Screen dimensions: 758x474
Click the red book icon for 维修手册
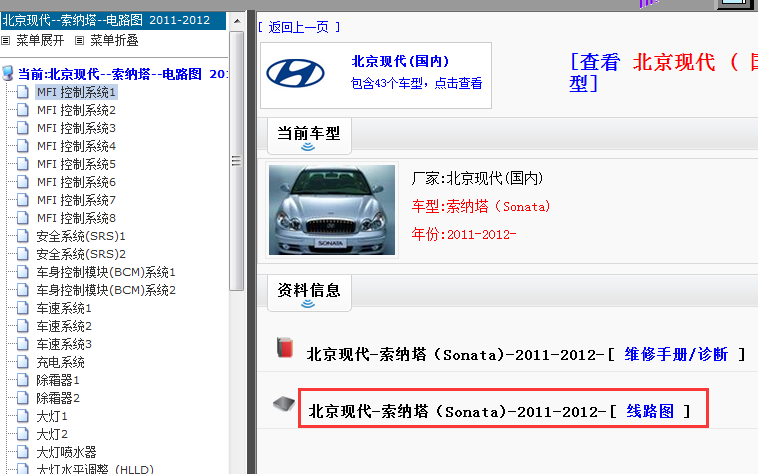285,347
